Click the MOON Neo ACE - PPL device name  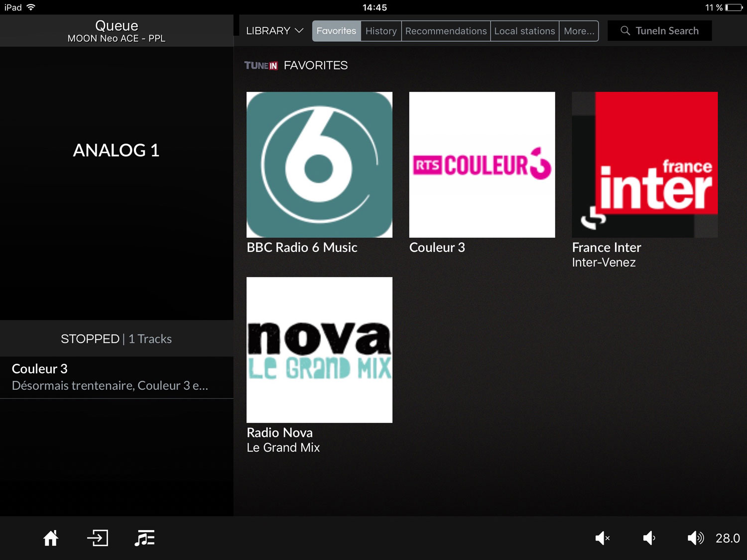click(117, 38)
